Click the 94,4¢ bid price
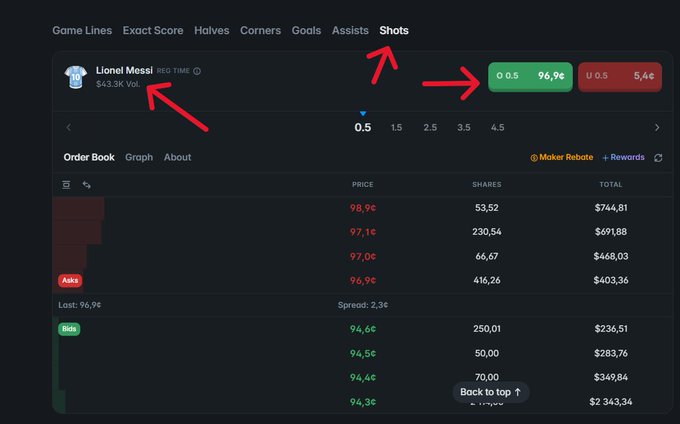Image resolution: width=680 pixels, height=424 pixels. pyautogui.click(x=363, y=378)
